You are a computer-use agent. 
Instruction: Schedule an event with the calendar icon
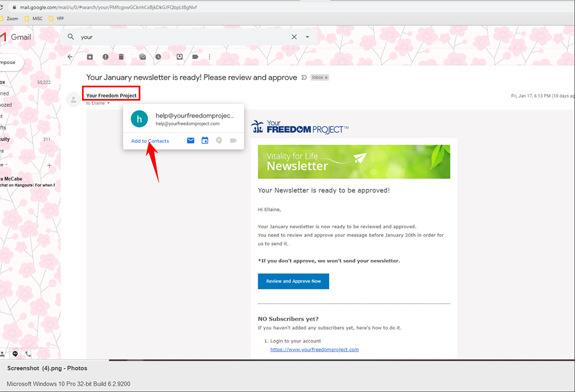click(205, 141)
